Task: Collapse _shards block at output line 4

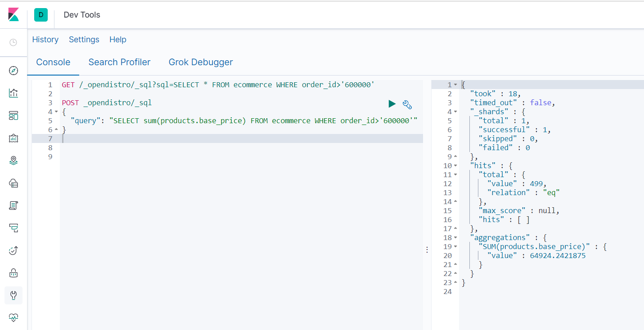Action: point(455,111)
